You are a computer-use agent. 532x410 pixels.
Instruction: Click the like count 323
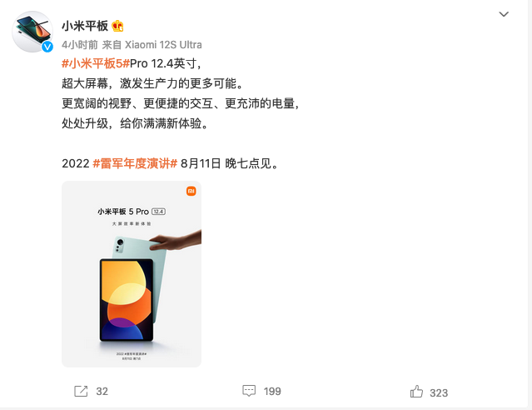pyautogui.click(x=439, y=393)
